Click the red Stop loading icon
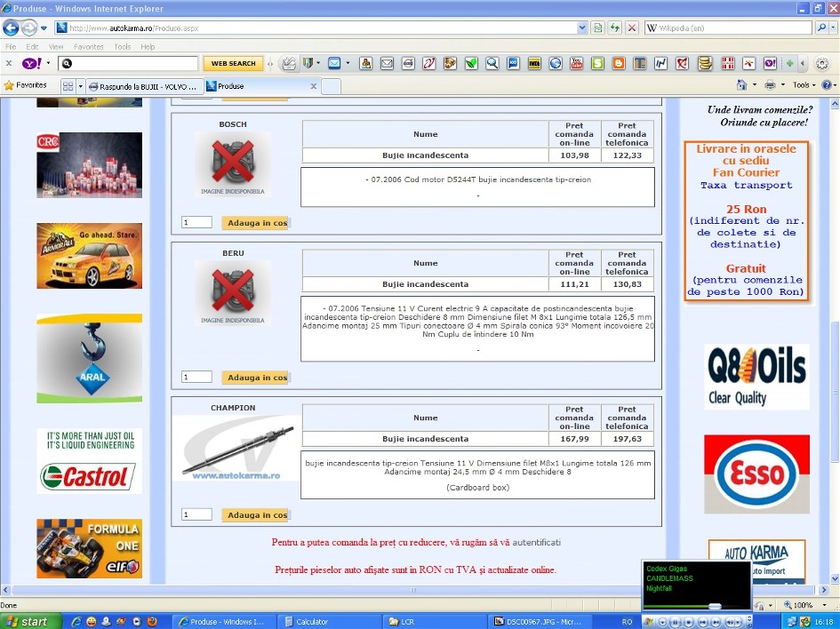Screen dimensions: 840x629 [632, 28]
